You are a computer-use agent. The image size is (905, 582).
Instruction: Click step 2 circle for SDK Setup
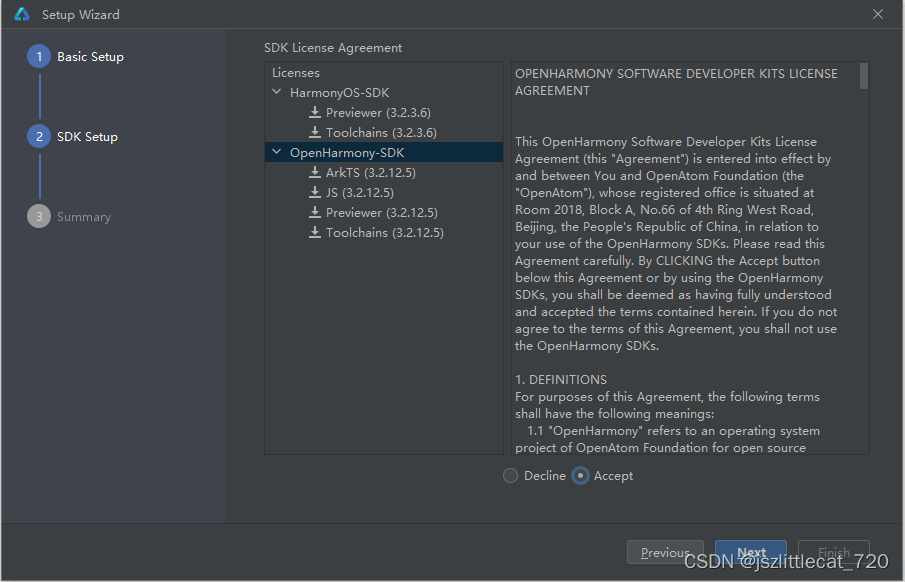coord(39,136)
